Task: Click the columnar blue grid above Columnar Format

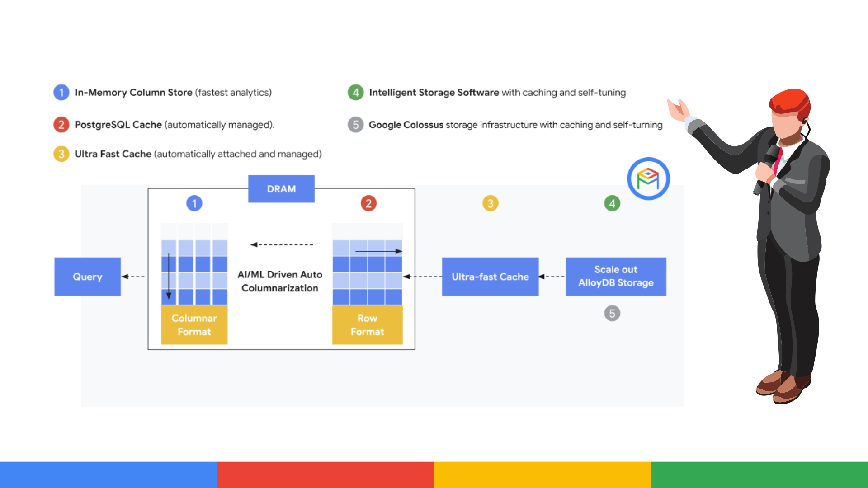Action: coord(194,264)
